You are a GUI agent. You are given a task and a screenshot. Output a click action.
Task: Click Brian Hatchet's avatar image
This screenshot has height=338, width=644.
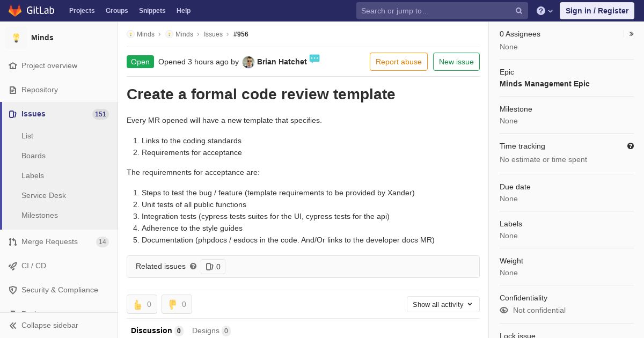(248, 62)
